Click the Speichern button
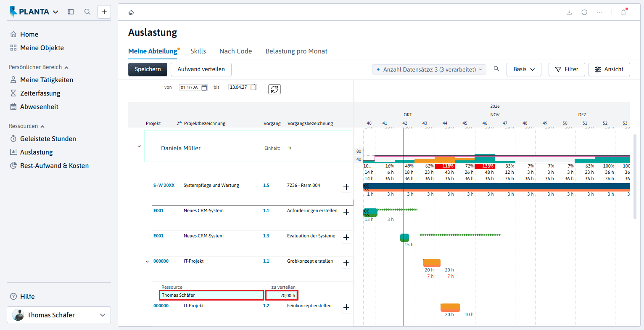644x330 pixels. coord(148,69)
